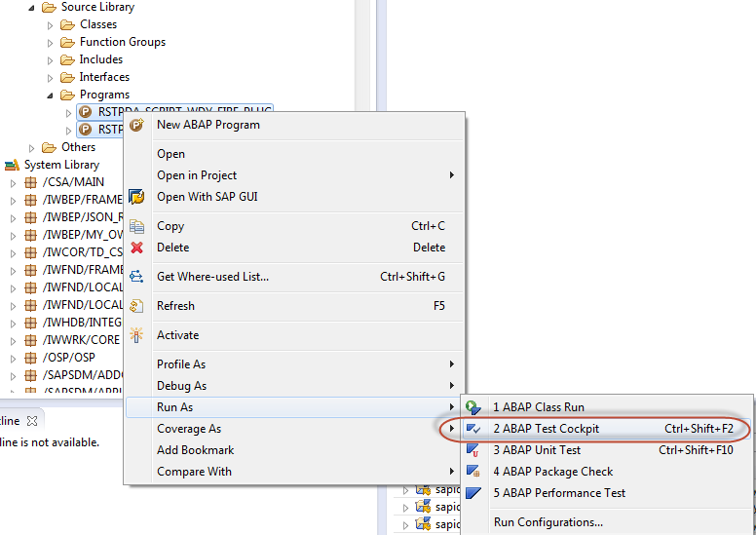Run as ABAP Unit Test

coord(607,450)
